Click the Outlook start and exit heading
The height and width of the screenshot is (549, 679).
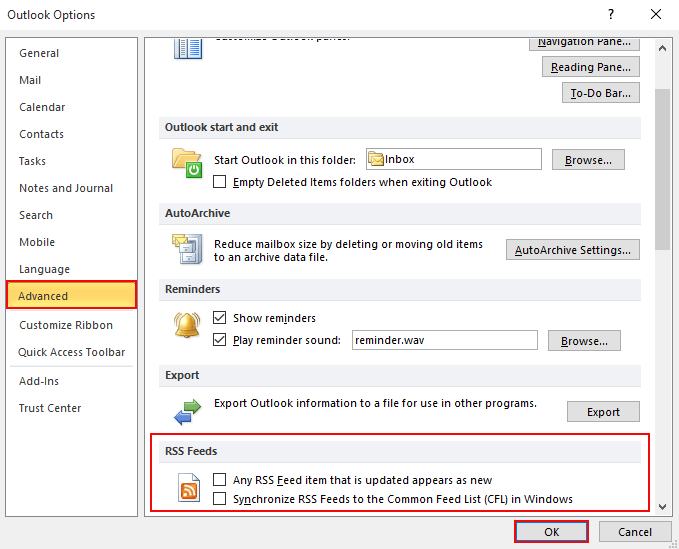[x=221, y=127]
